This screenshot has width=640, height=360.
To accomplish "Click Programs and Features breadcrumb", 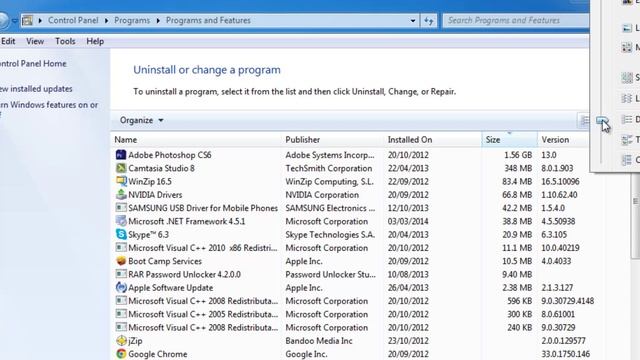I will tap(208, 20).
